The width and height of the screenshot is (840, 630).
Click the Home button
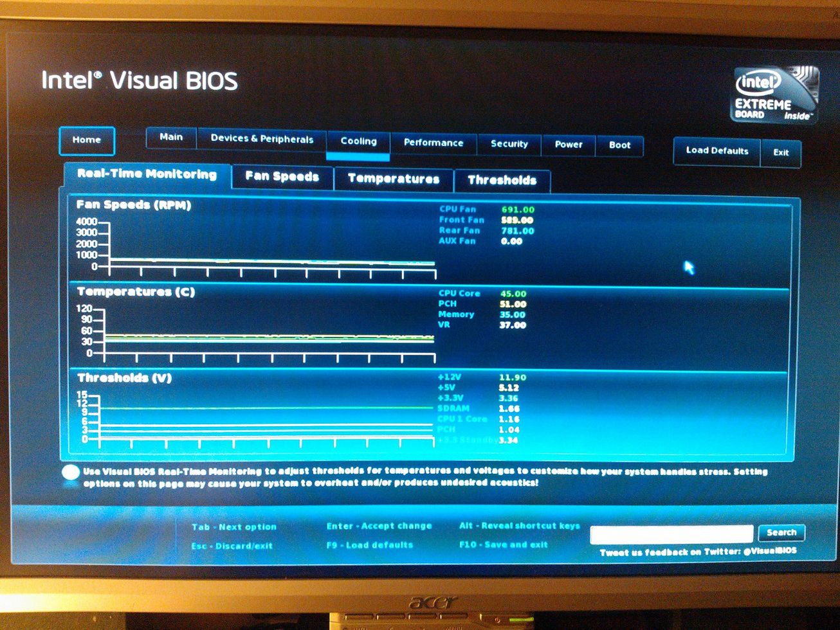click(87, 140)
